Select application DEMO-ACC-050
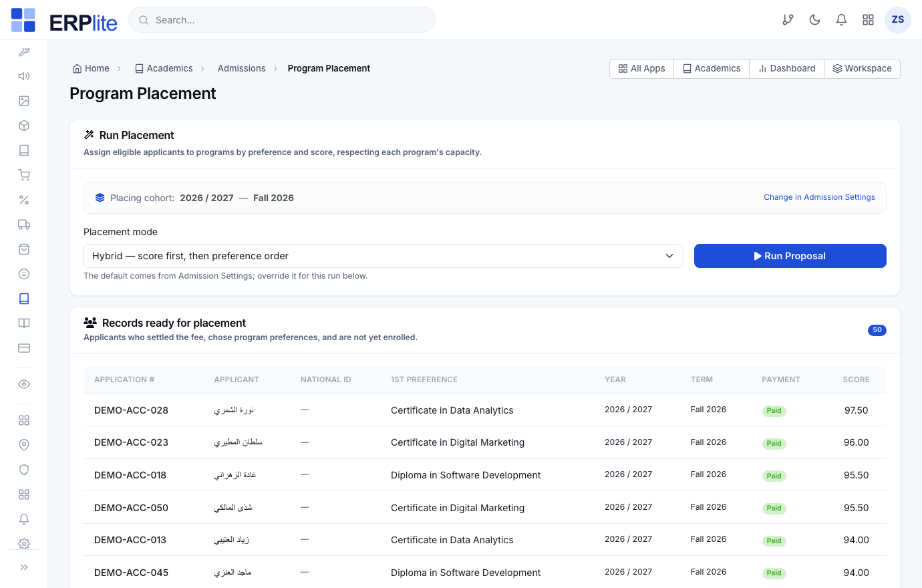Viewport: 922px width, 588px height. coord(131,508)
